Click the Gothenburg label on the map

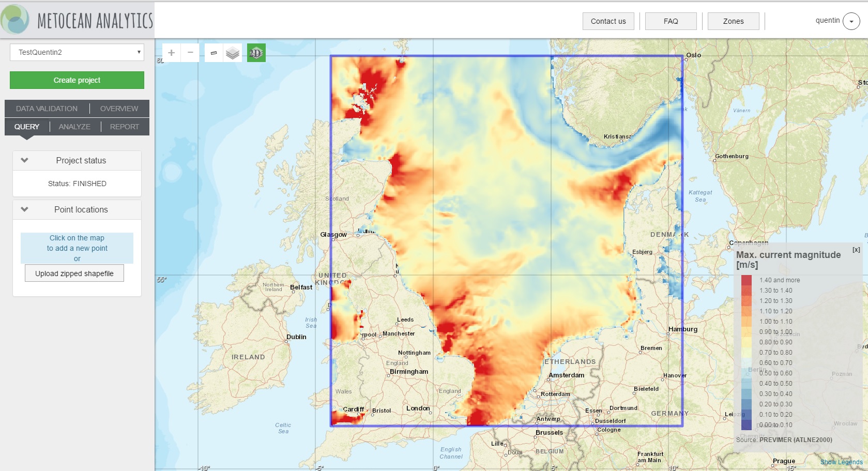pos(732,156)
